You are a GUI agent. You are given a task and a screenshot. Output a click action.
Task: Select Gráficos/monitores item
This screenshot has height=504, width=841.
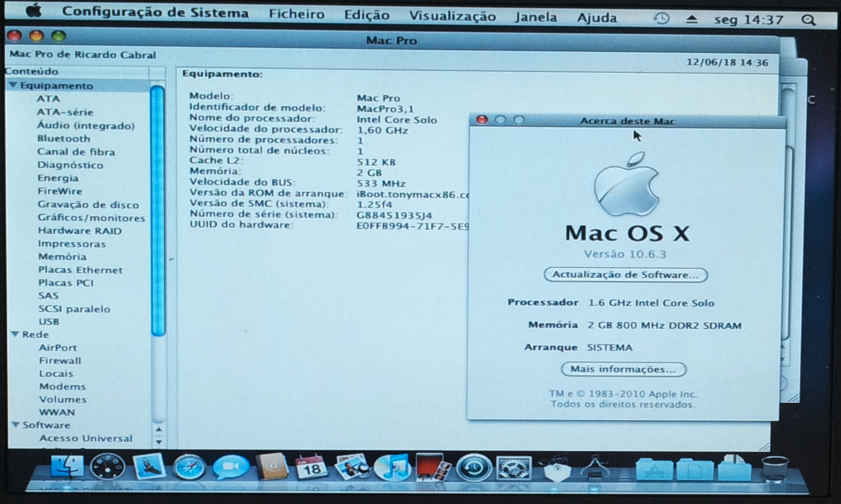pyautogui.click(x=92, y=218)
